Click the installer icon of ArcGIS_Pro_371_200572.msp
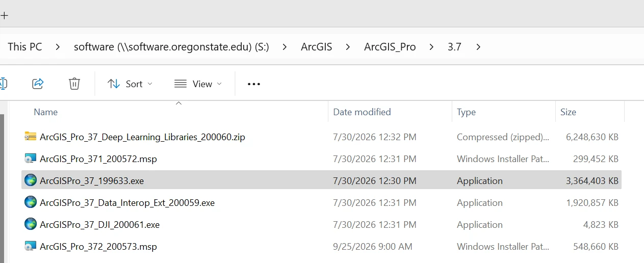The height and width of the screenshot is (263, 644). (x=31, y=159)
